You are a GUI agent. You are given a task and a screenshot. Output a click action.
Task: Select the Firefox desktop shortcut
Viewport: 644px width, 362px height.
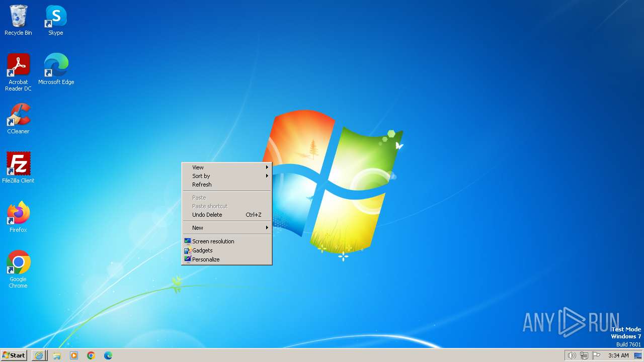tap(18, 217)
